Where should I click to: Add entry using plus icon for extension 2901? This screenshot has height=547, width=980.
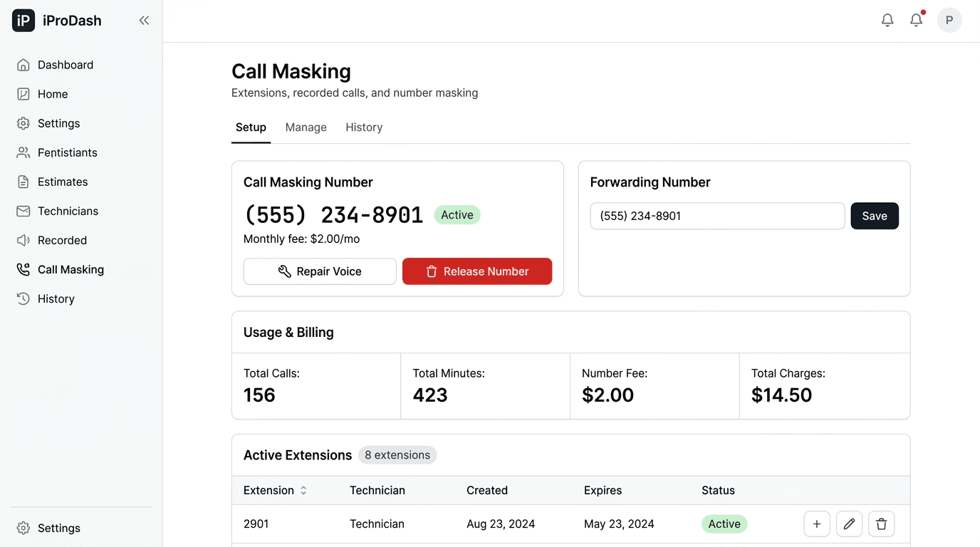coord(817,523)
